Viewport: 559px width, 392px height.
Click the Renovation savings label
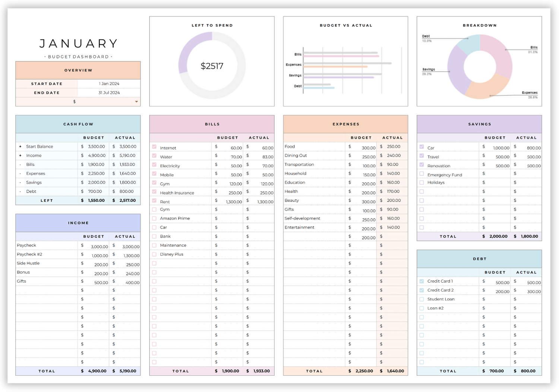pyautogui.click(x=439, y=166)
